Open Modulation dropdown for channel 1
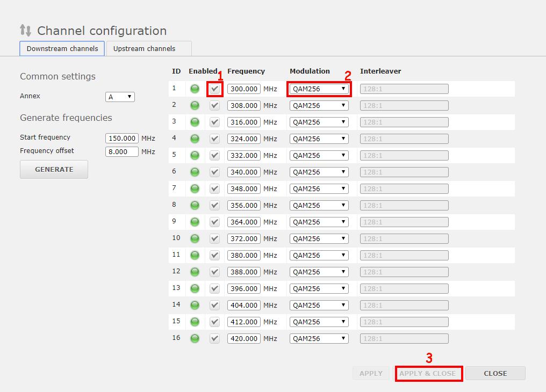The width and height of the screenshot is (546, 392). tap(319, 89)
